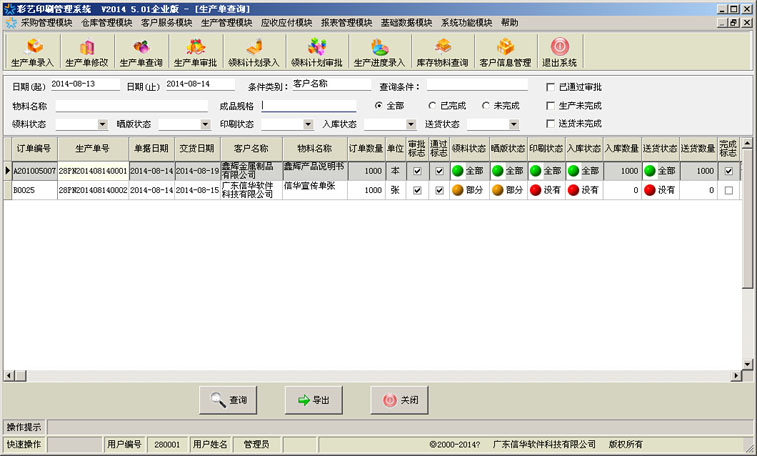Click the vertical scrollbar down arrow
This screenshot has width=757, height=456.
point(747,364)
